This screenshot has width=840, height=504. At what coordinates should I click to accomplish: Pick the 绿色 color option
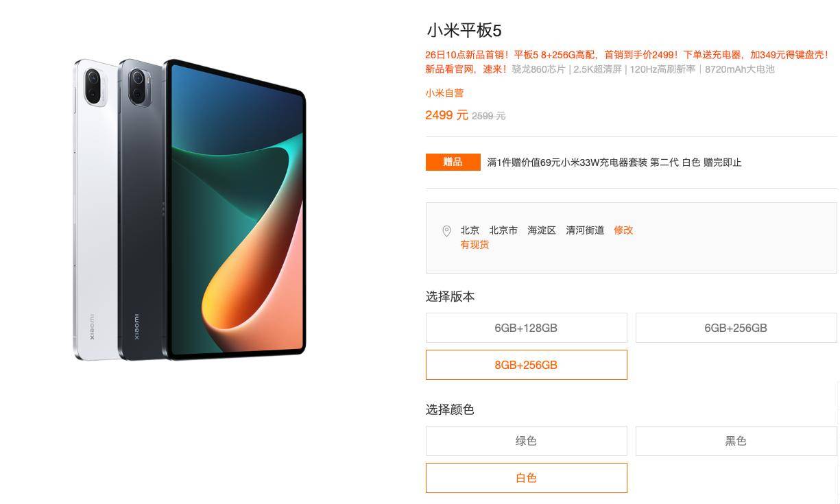pos(526,441)
